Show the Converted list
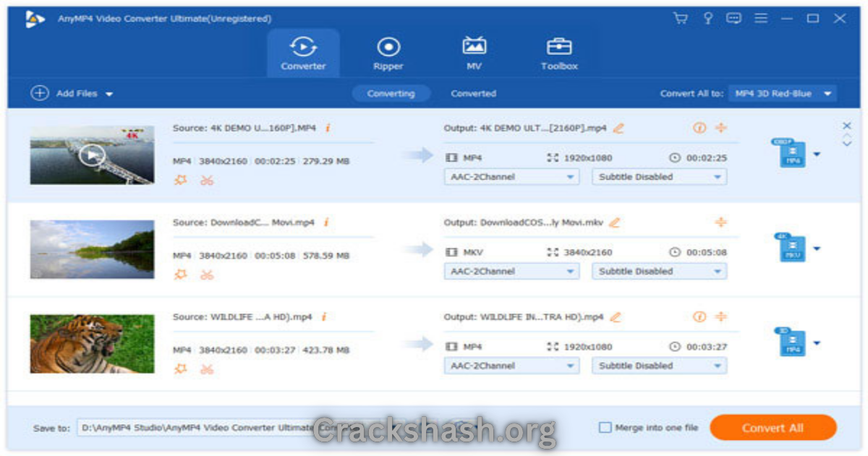The image size is (868, 456). point(473,93)
